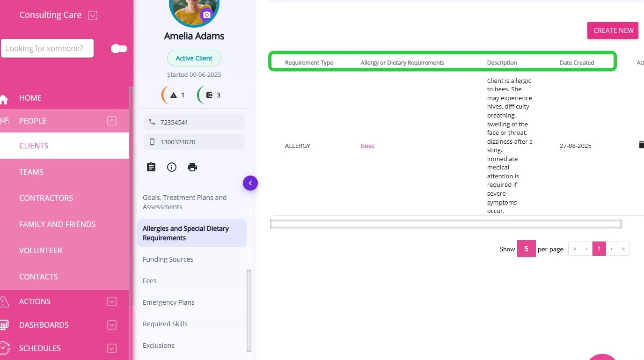Image resolution: width=644 pixels, height=360 pixels.
Task: Expand the Actions menu section
Action: coord(112,301)
